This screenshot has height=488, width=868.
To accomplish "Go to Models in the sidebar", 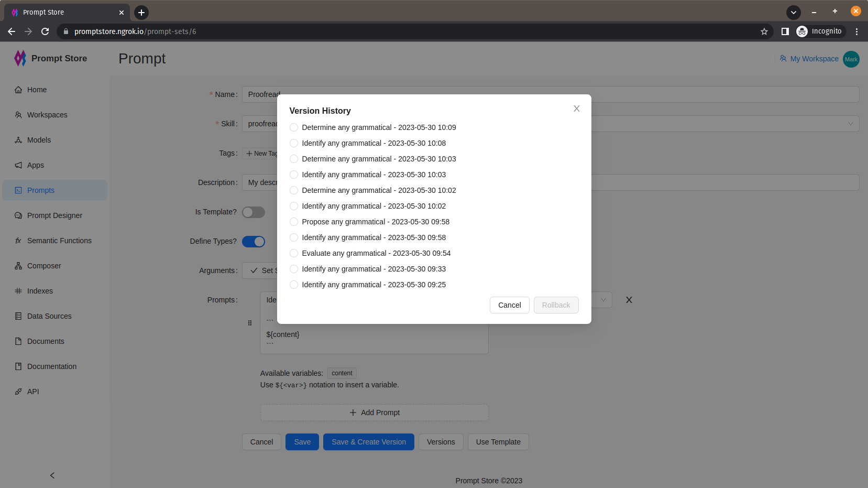I will 54,140.
